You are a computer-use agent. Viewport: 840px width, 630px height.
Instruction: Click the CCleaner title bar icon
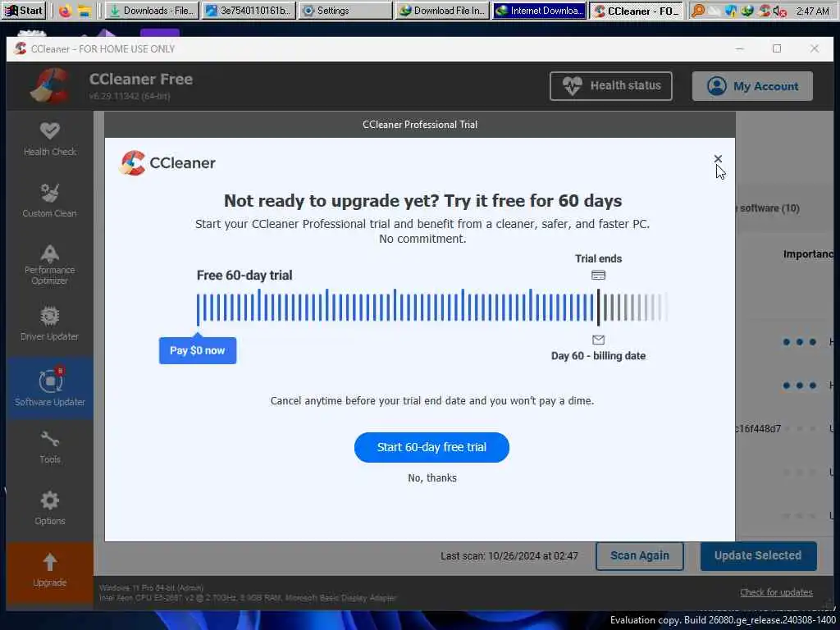click(21, 48)
